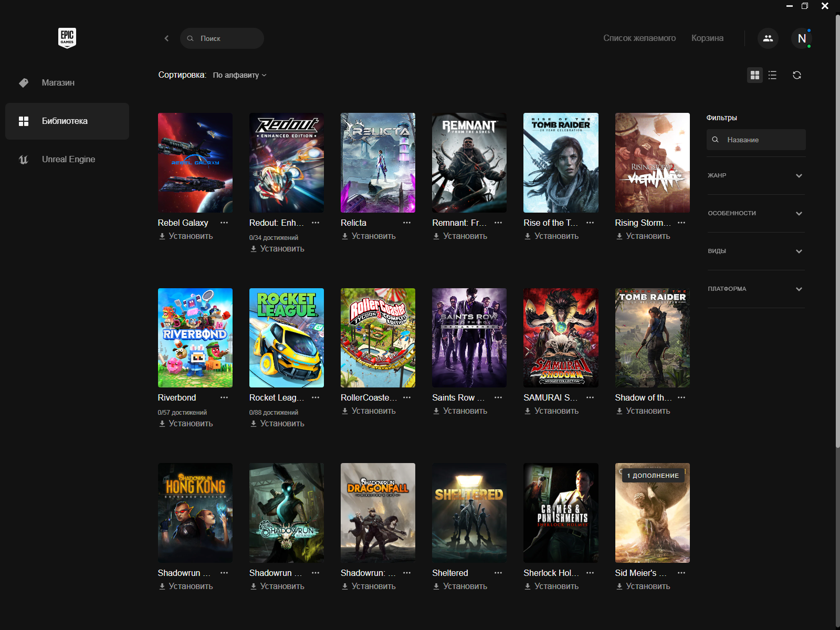Viewport: 840px width, 630px height.
Task: Open three-dot menu for Shadowrun Hong Kong
Action: point(224,573)
